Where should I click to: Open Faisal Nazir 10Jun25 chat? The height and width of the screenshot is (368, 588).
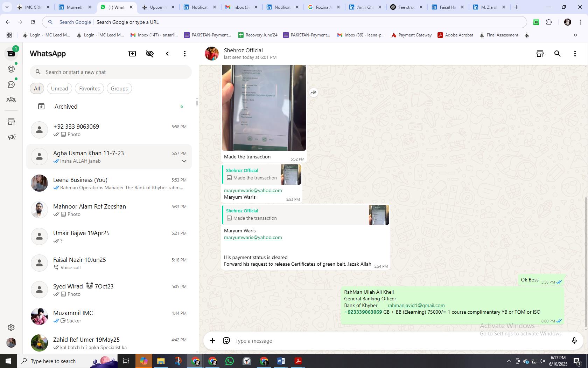109,263
